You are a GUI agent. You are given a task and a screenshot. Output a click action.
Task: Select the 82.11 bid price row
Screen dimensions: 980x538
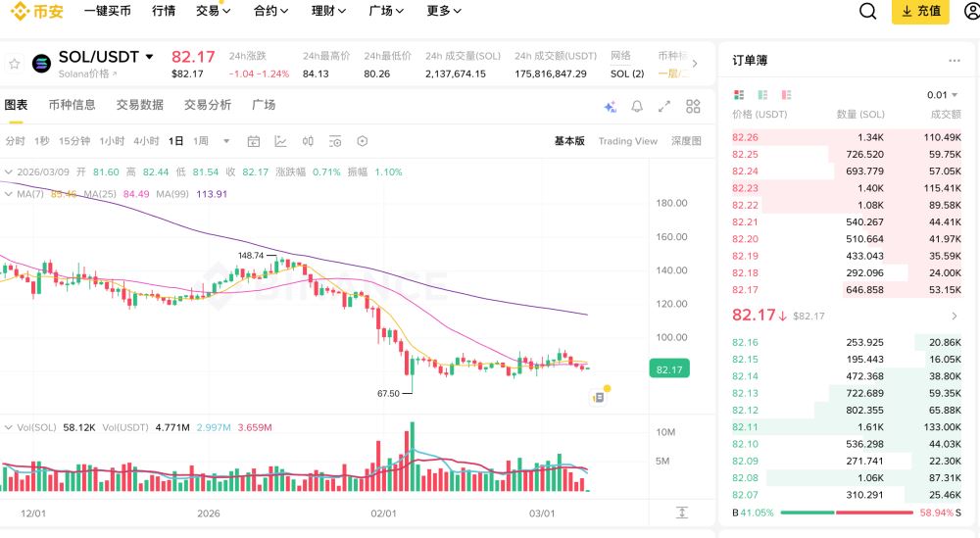(847, 427)
